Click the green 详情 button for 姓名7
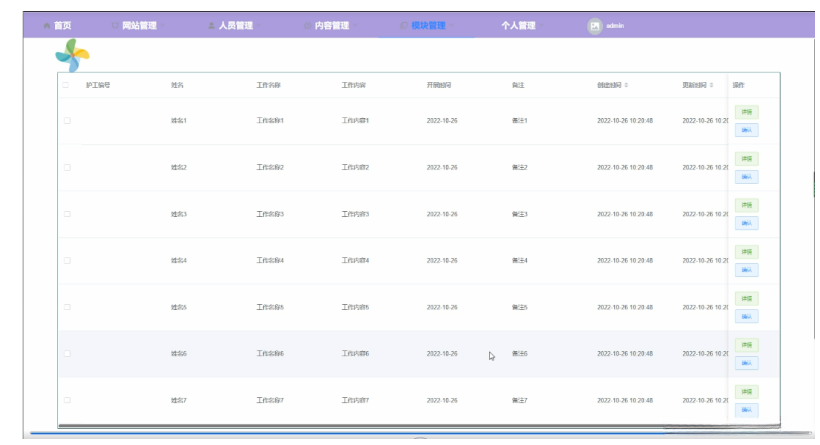The image size is (820, 445). 747,392
